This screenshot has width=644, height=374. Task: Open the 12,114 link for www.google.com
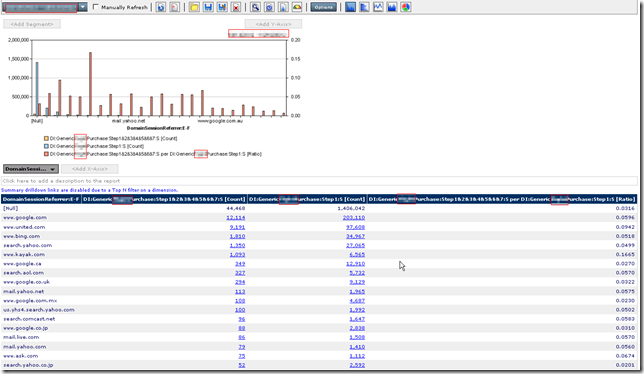[x=236, y=218]
